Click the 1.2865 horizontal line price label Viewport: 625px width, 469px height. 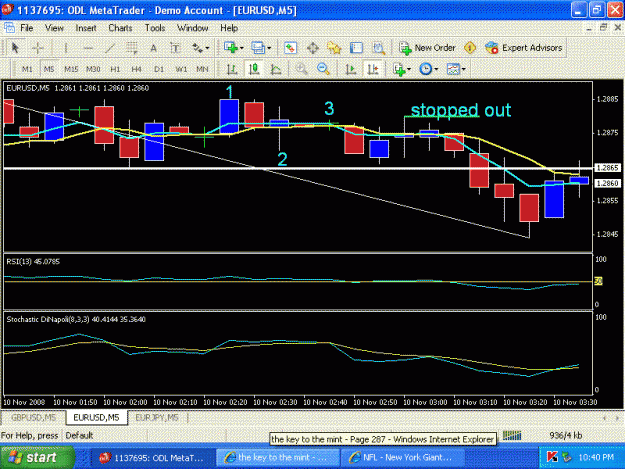(x=607, y=168)
